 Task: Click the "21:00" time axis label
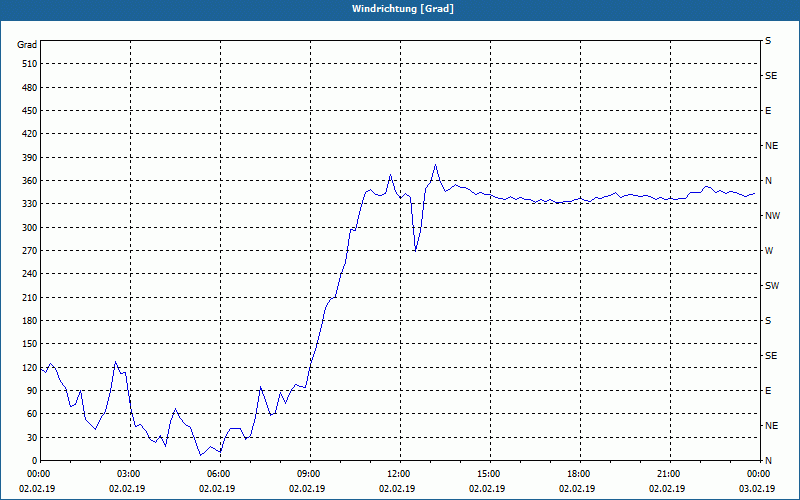(x=670, y=474)
